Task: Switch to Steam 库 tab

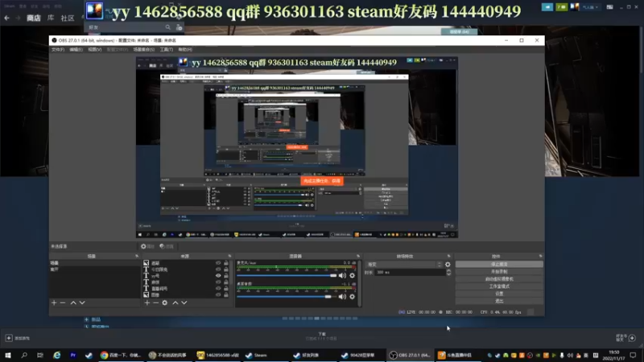Action: point(51,18)
